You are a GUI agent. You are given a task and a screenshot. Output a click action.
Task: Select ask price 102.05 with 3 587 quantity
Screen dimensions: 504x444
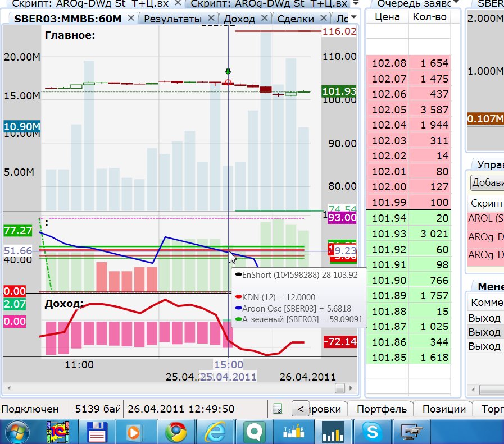coord(408,109)
